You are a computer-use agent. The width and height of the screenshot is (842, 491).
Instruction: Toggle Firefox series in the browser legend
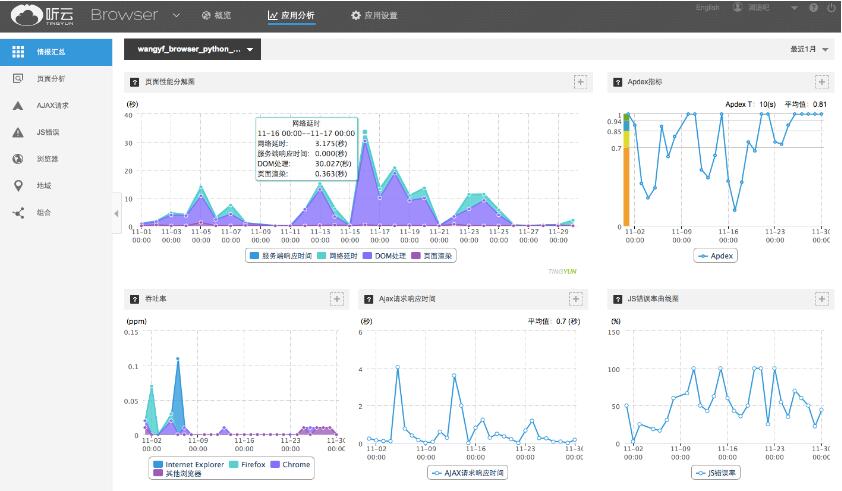click(x=250, y=464)
